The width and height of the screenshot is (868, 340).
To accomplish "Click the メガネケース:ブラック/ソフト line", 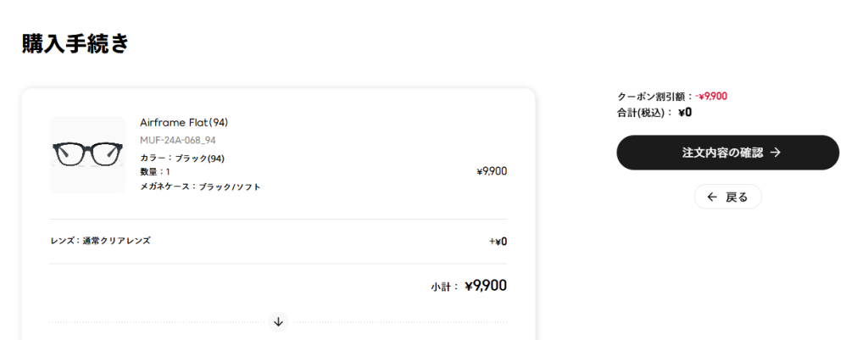I will pos(200,187).
